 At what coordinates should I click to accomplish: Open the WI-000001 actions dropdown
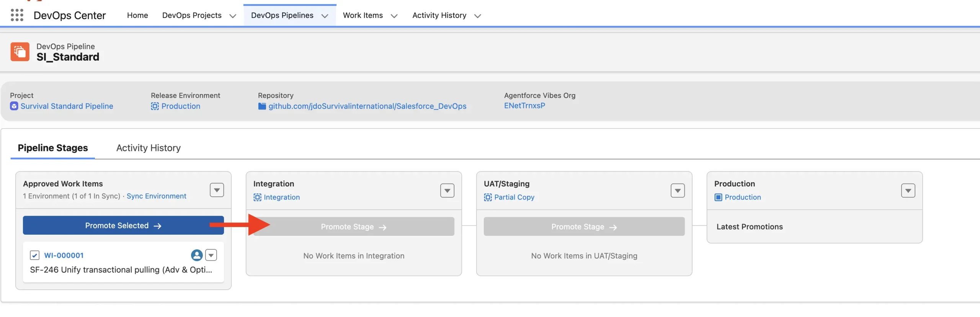tap(211, 255)
